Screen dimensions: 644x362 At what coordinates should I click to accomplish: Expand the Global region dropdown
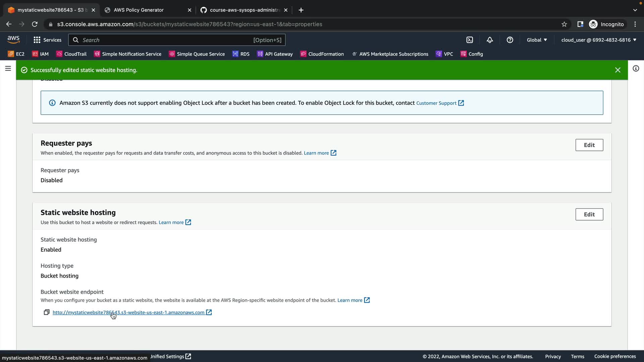[x=537, y=40]
